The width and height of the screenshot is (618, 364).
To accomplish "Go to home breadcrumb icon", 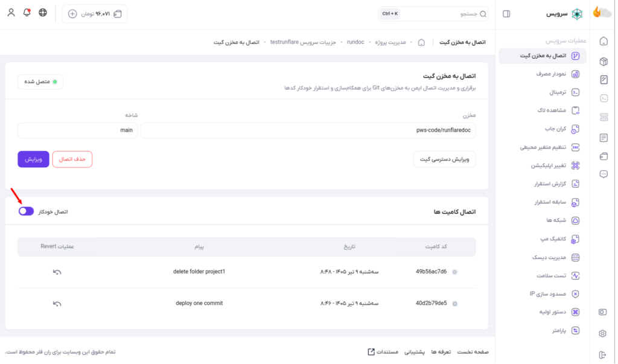I will [421, 42].
